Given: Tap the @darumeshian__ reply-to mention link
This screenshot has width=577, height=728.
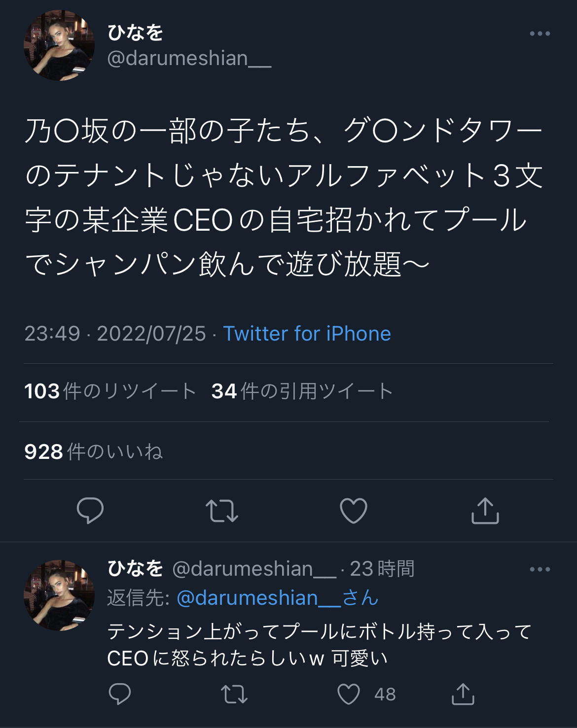Looking at the screenshot, I should pos(259,598).
